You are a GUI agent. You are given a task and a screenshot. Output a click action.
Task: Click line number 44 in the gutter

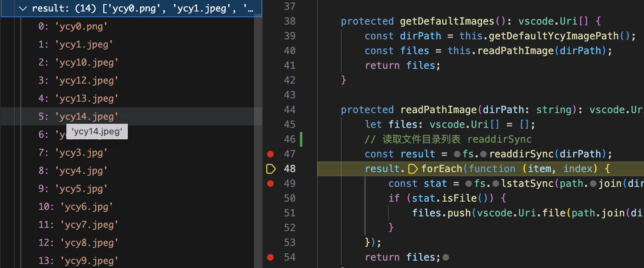click(x=290, y=110)
